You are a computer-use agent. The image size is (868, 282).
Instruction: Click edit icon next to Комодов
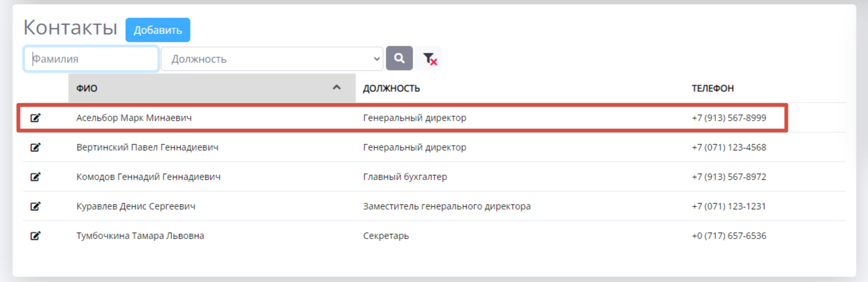pos(36,177)
